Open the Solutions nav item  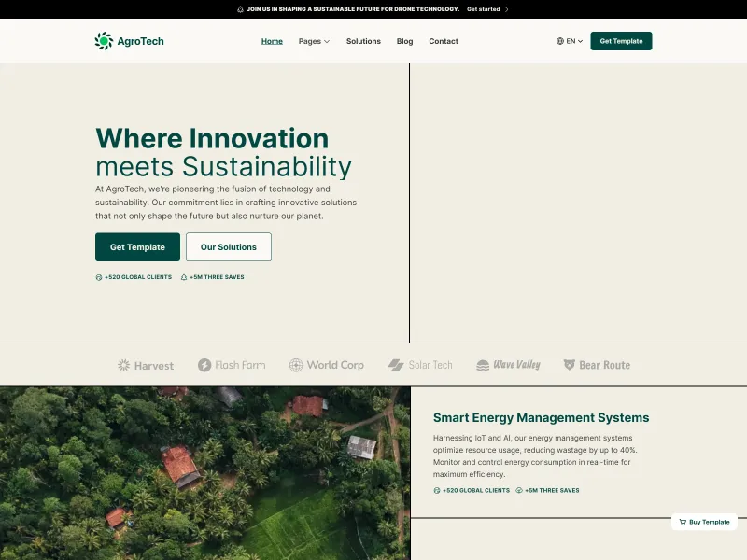pos(363,41)
